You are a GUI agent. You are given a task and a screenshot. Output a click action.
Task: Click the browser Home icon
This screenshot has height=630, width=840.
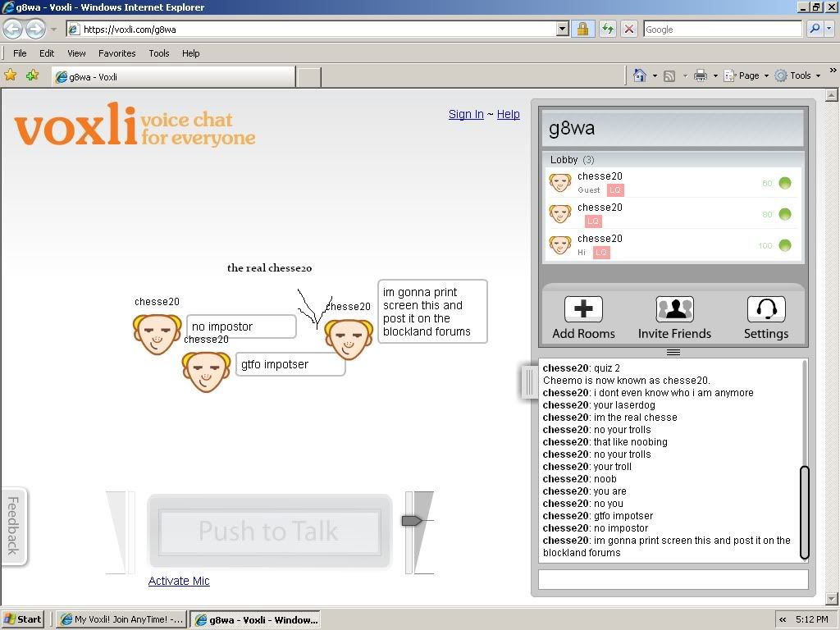point(640,75)
